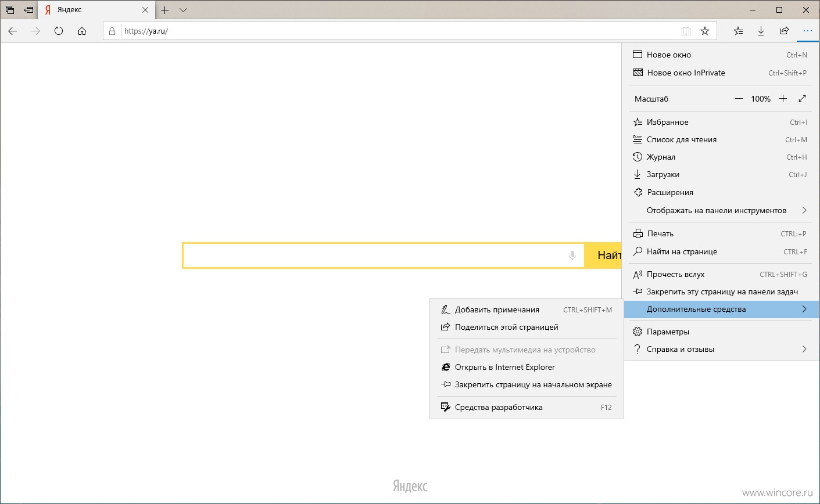Choose Добавить примечания in submenu
The width and height of the screenshot is (820, 504).
coord(527,309)
